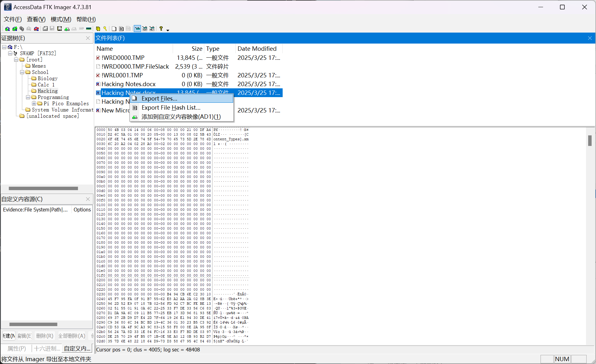The width and height of the screenshot is (596, 364).
Task: Click the grayed Verify Drive/Image icon
Action: pos(81,29)
